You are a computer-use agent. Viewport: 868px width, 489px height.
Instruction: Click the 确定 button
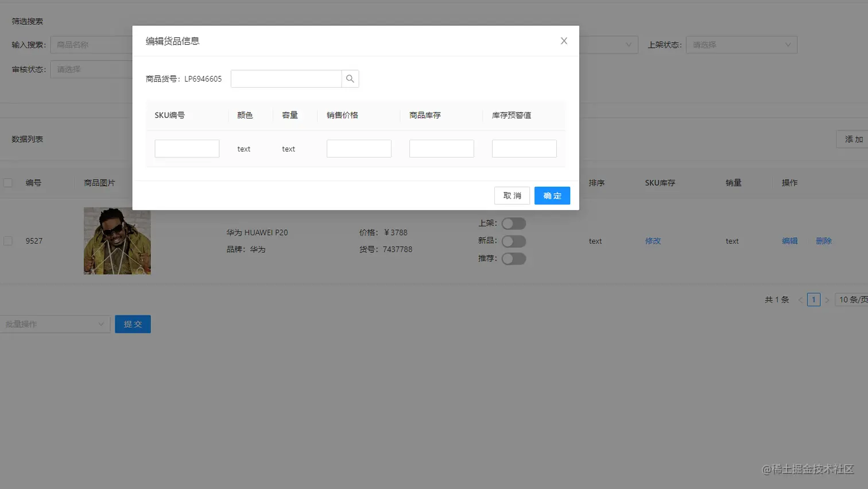click(552, 196)
